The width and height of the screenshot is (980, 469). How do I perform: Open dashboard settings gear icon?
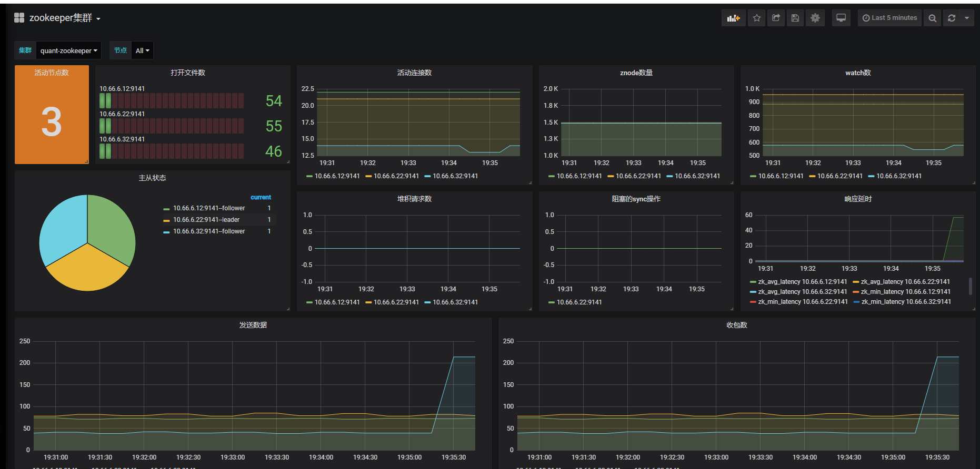point(815,18)
